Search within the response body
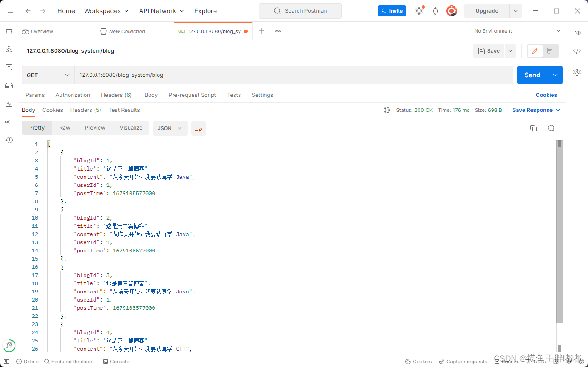Viewport: 588px width, 367px height. pyautogui.click(x=551, y=128)
